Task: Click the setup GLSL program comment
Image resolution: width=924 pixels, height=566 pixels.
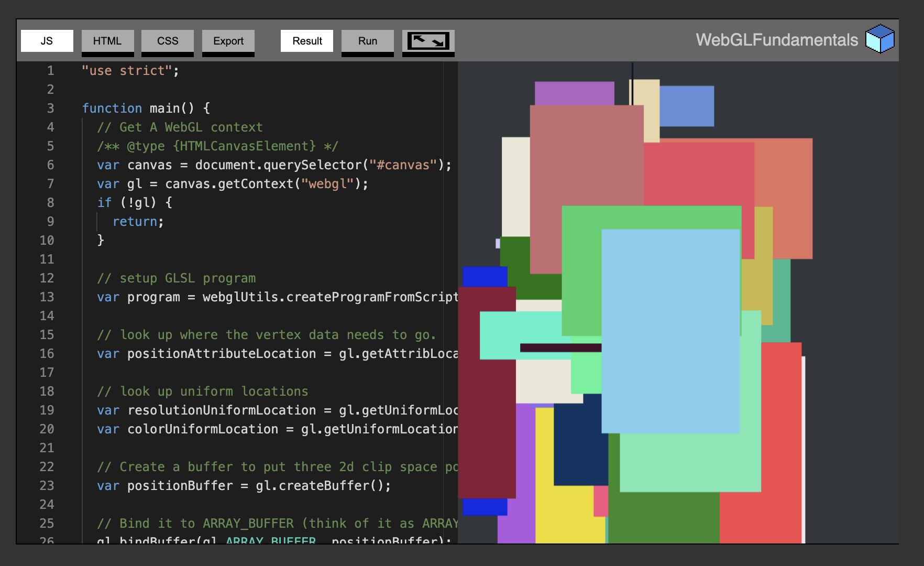Action: [175, 278]
